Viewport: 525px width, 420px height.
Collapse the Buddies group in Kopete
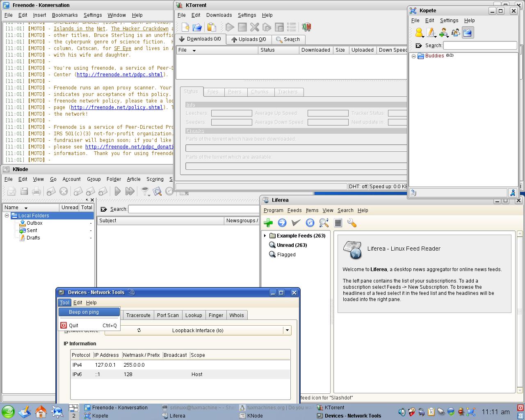coord(413,56)
